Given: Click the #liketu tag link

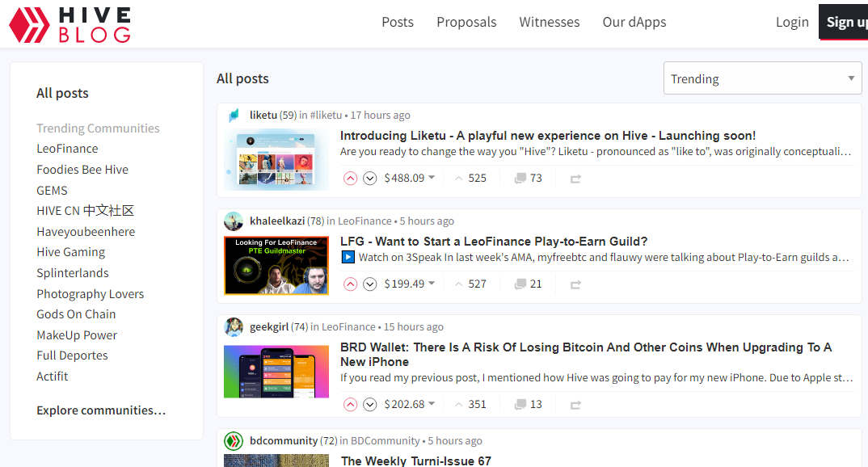Looking at the screenshot, I should [326, 115].
